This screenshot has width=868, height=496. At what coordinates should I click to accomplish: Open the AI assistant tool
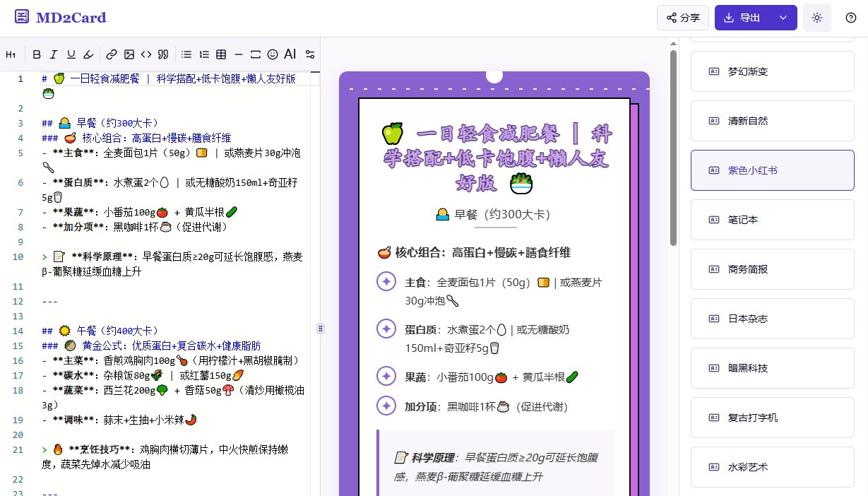[x=290, y=54]
